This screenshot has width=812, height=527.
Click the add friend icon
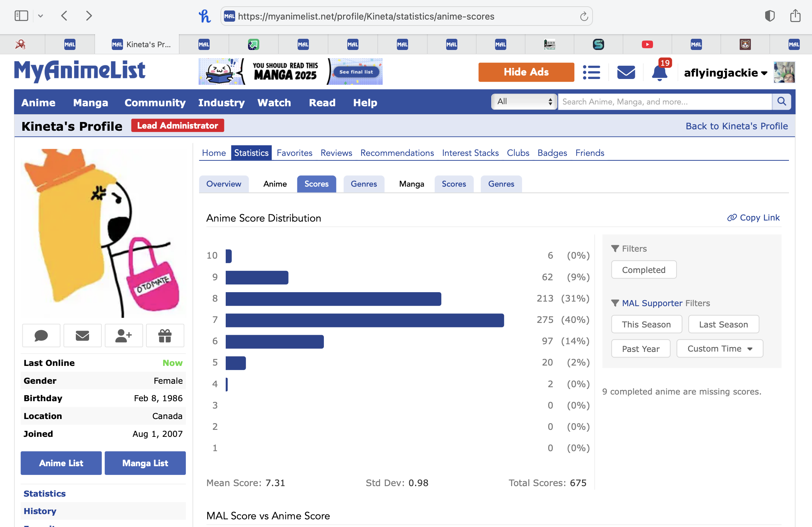tap(124, 335)
